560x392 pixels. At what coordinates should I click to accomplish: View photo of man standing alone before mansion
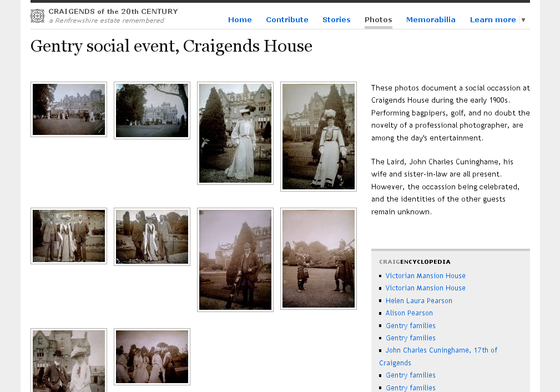tap(235, 260)
